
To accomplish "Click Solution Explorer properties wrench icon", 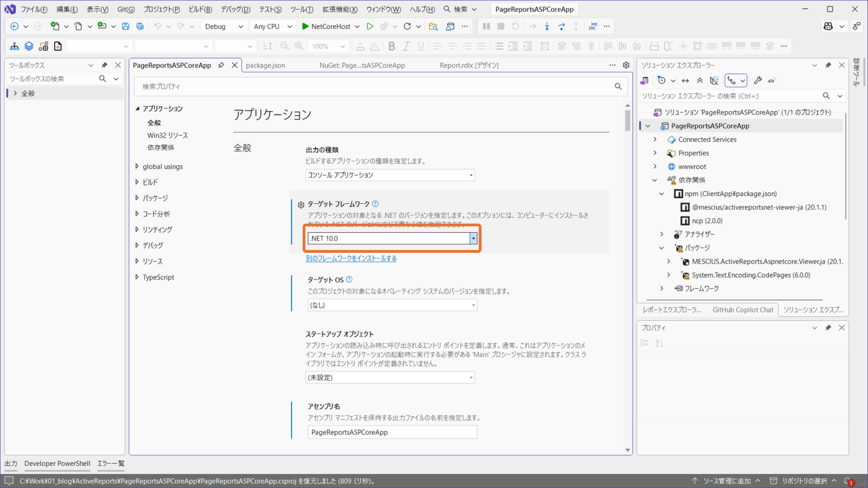I will click(758, 80).
